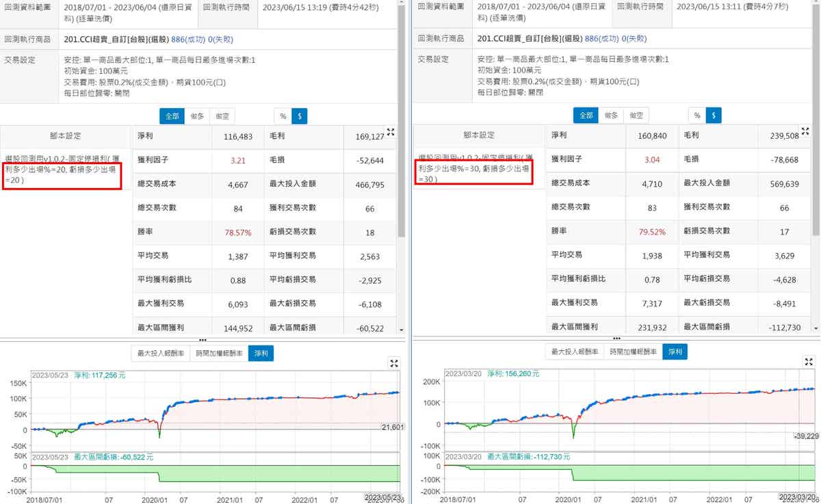Switch left panel to 做多 trades only
821x504 pixels.
(197, 116)
